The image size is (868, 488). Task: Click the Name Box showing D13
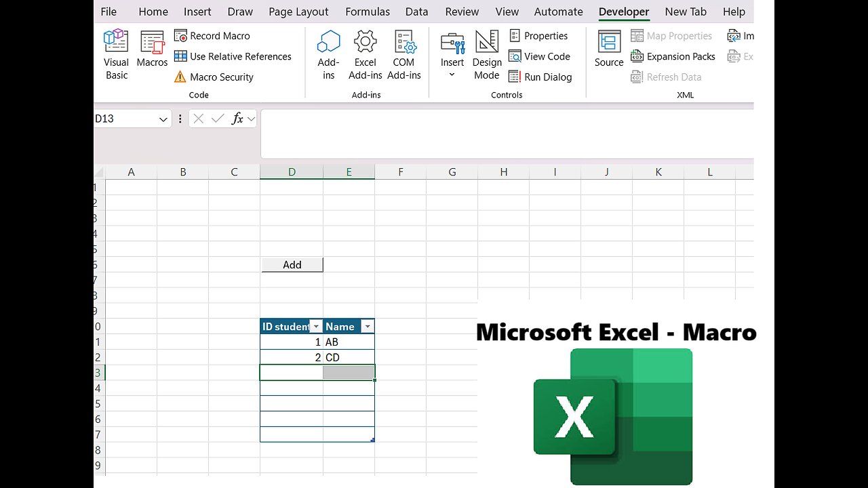(x=125, y=119)
